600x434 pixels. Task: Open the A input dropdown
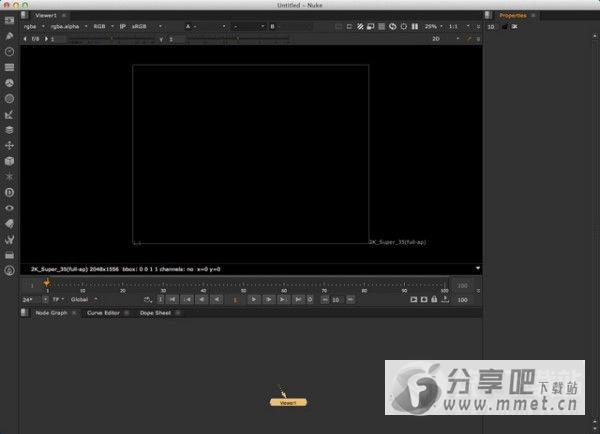point(205,26)
